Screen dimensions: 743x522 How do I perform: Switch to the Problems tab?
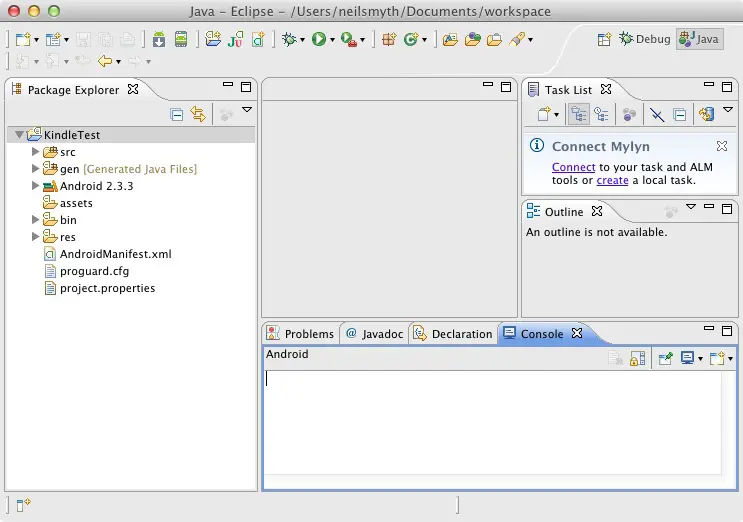(300, 333)
